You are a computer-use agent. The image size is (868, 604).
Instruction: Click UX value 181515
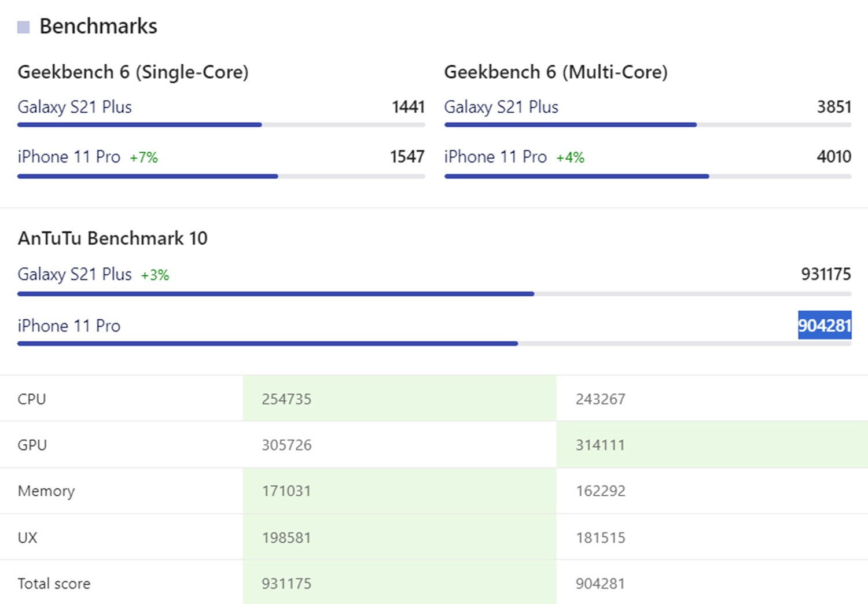click(600, 537)
